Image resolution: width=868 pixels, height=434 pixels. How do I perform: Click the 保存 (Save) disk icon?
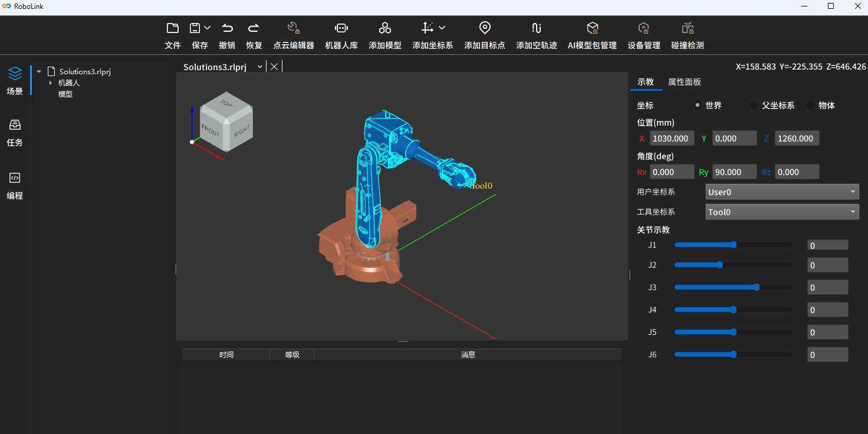point(195,28)
